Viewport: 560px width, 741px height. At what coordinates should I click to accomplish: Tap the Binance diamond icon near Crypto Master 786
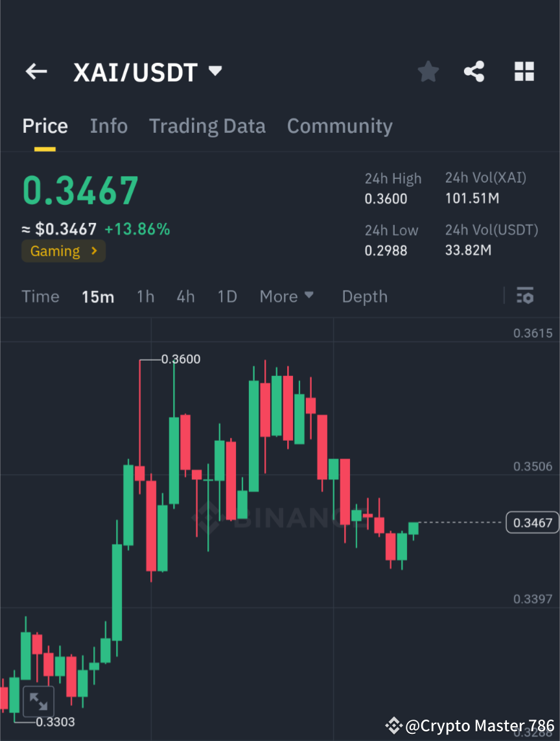[393, 725]
